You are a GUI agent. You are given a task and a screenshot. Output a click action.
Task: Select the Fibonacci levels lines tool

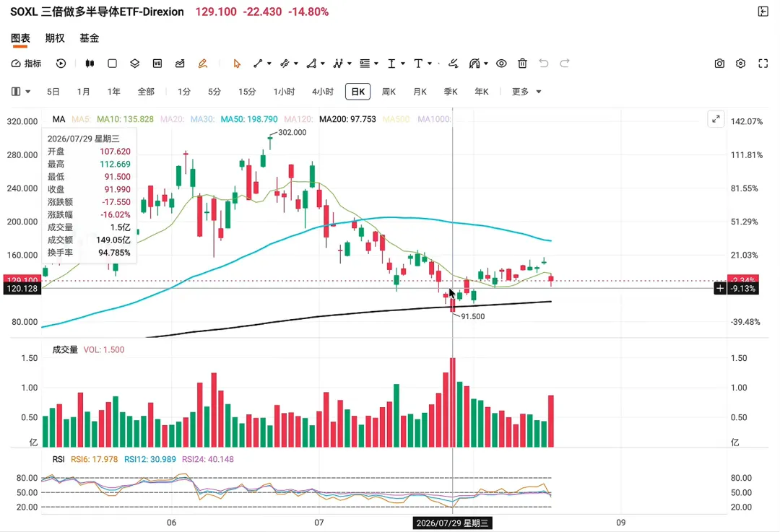point(365,63)
